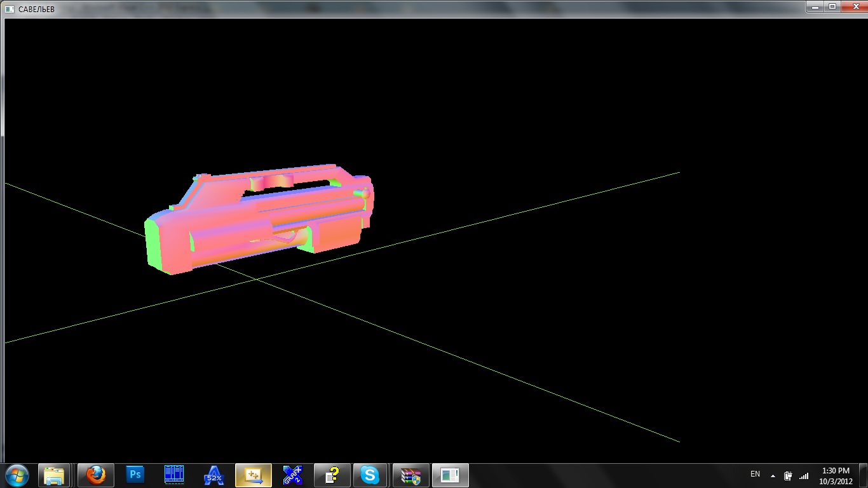Show hidden system tray icons

pyautogui.click(x=773, y=475)
